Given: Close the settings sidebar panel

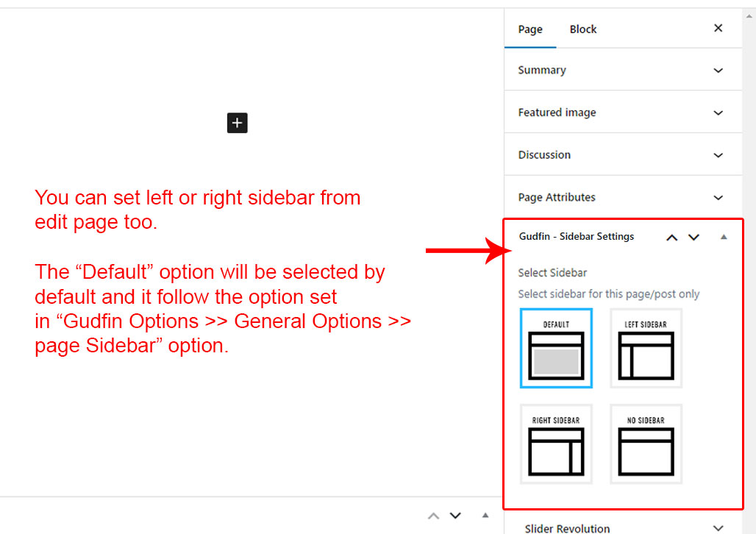Looking at the screenshot, I should point(718,29).
